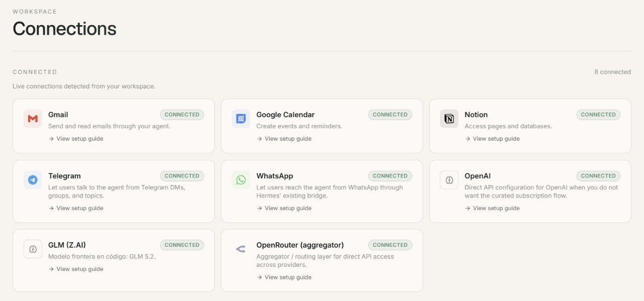Click WhatsApp's CONNECTED status badge

390,176
